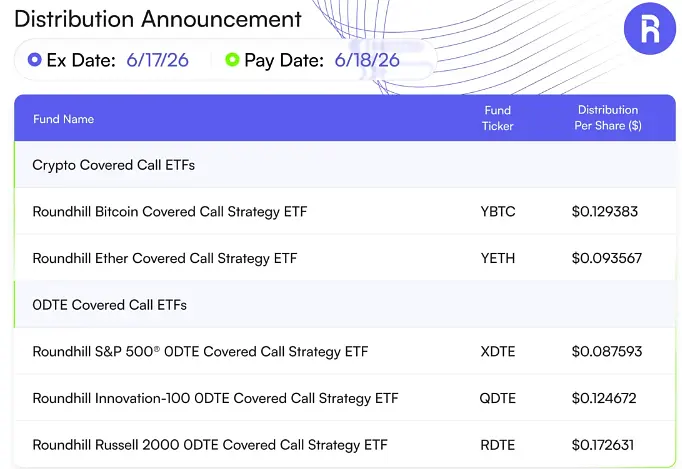Click the Roundhill logo icon
Viewport: 682px width, 469px height.
[x=650, y=29]
